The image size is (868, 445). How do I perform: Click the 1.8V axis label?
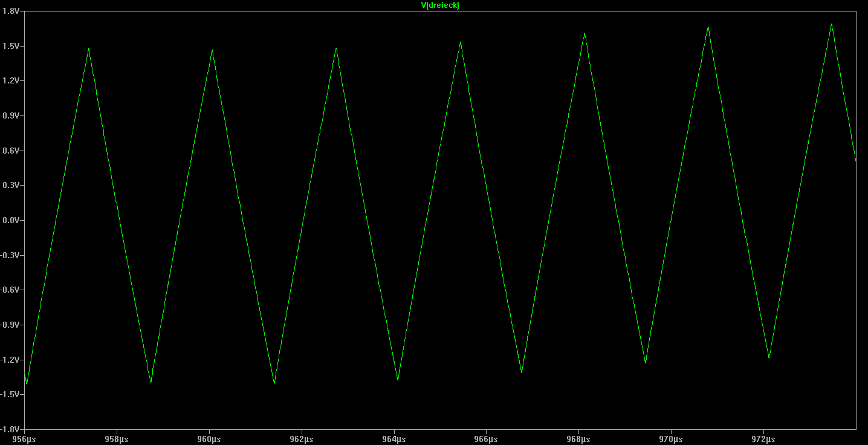11,11
